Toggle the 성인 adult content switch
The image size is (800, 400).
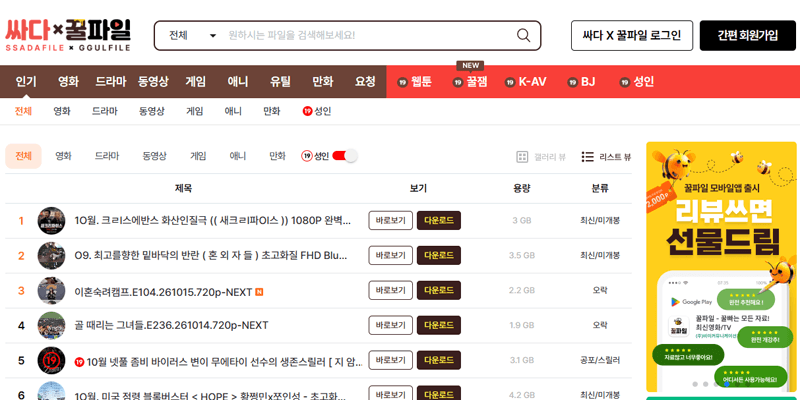pyautogui.click(x=345, y=156)
